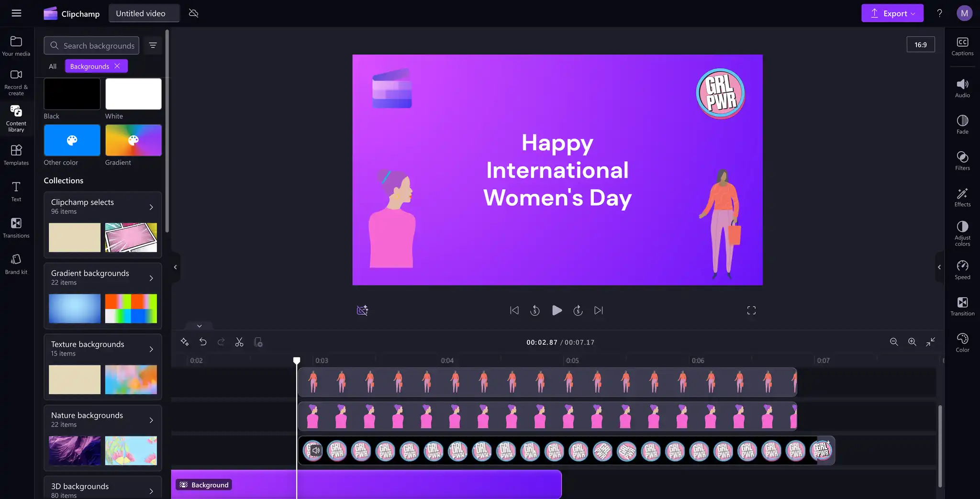This screenshot has height=499, width=980.
Task: Forward five seconds
Action: [578, 310]
